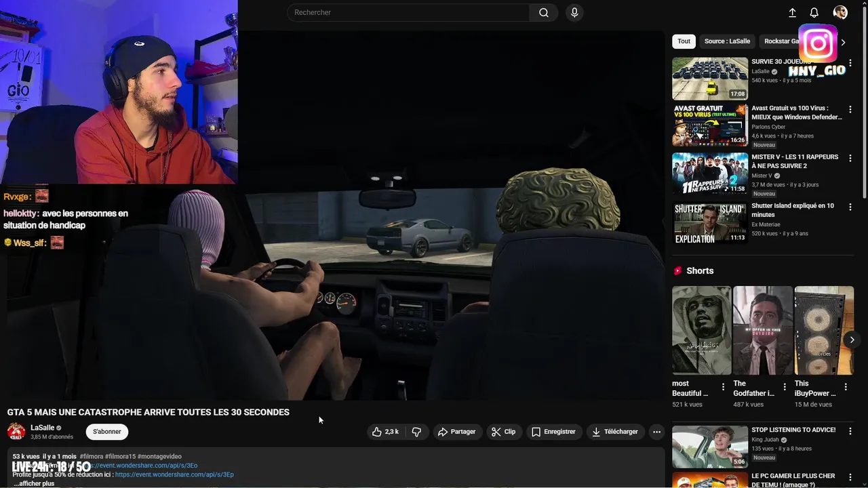Open 'This iBuyPower' short
The height and width of the screenshot is (488, 868).
(x=824, y=330)
